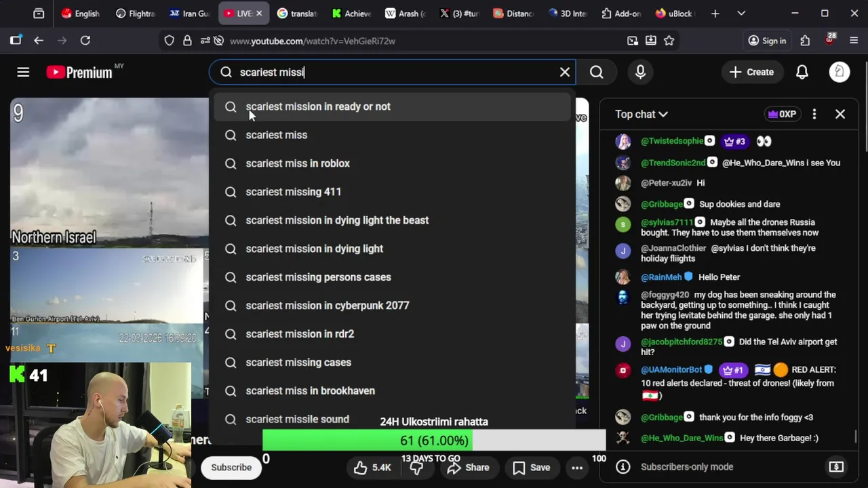Image resolution: width=868 pixels, height=488 pixels.
Task: Switch to the English tab
Action: pos(80,14)
